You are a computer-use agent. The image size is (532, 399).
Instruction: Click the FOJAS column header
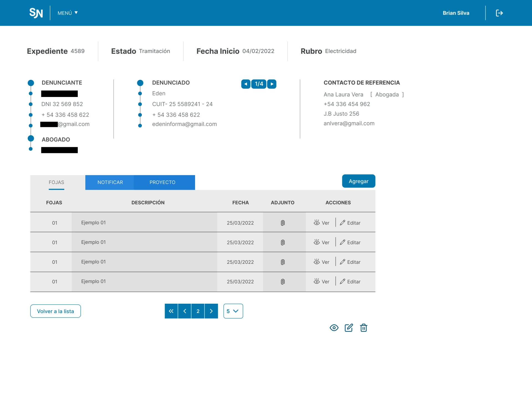(54, 203)
